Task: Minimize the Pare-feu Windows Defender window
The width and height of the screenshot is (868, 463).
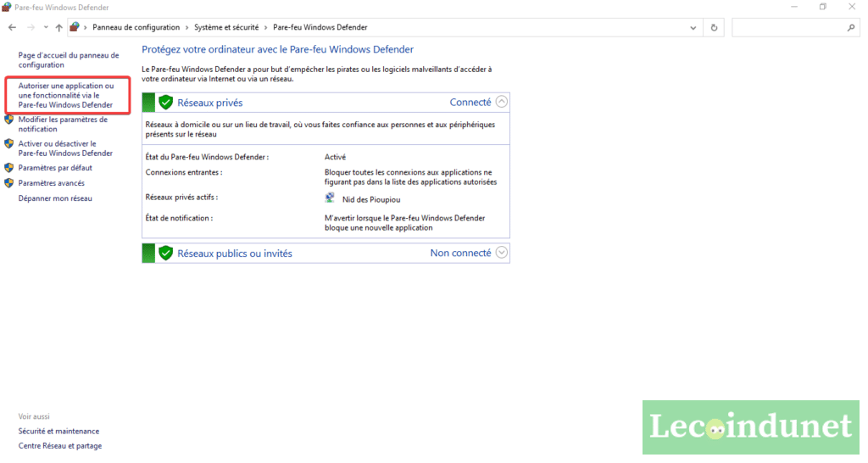Action: click(794, 7)
